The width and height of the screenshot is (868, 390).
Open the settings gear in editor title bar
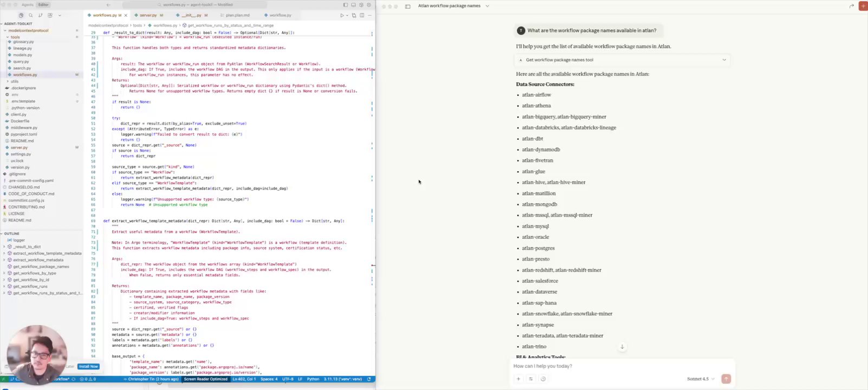(x=369, y=5)
